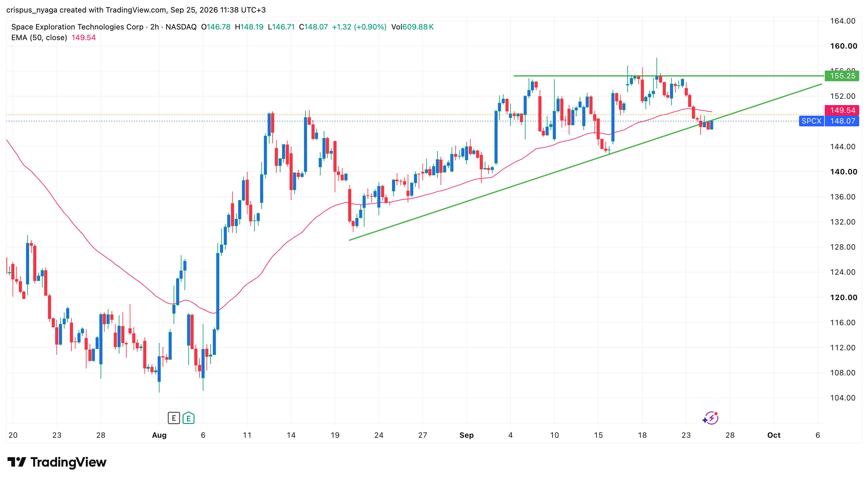Image resolution: width=868 pixels, height=481 pixels.
Task: Click the 160.00 price axis label
Action: click(844, 46)
